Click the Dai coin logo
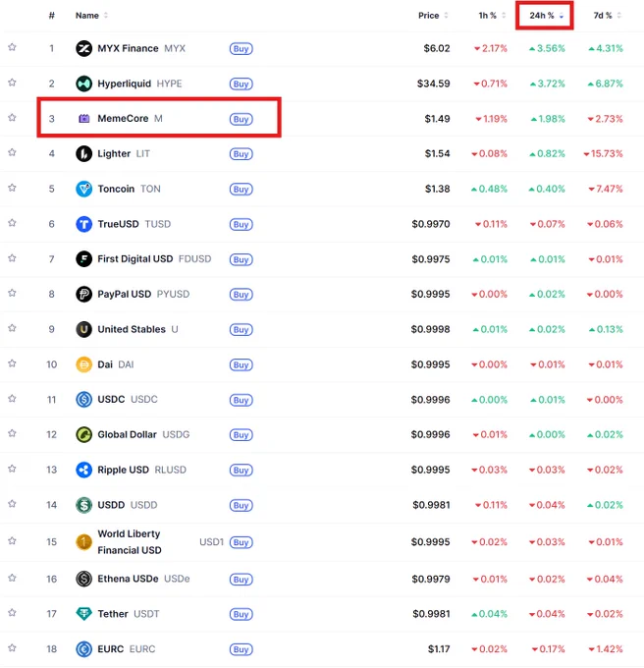 [83, 364]
